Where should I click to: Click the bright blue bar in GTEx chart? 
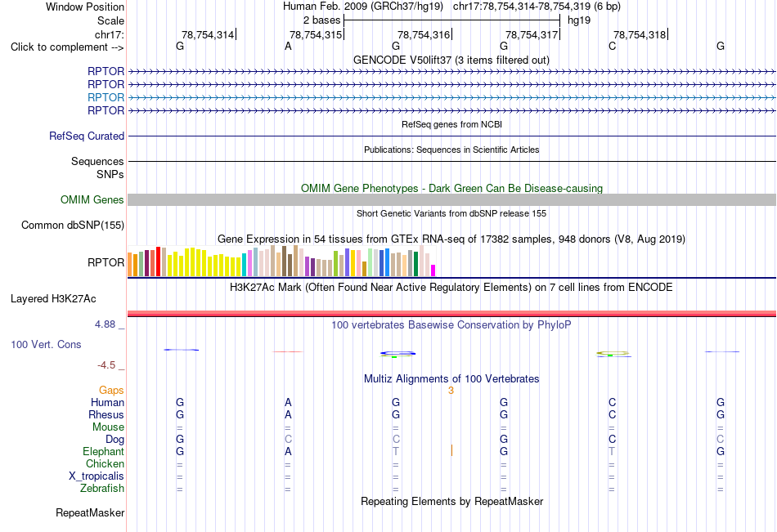tap(387, 262)
